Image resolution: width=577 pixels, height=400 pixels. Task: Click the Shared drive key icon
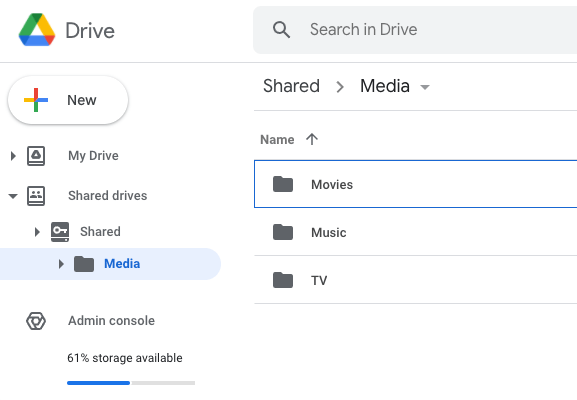pyautogui.click(x=60, y=231)
